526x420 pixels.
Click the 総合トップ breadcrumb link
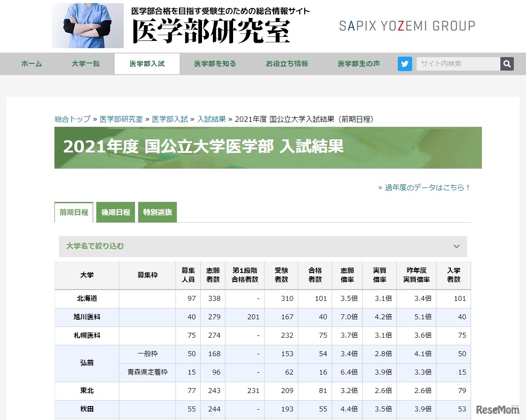tap(72, 120)
